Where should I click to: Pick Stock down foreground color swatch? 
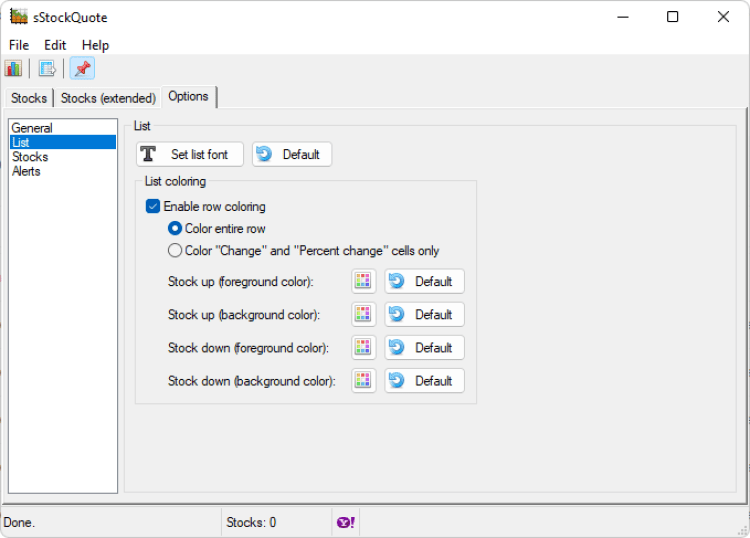(x=363, y=347)
